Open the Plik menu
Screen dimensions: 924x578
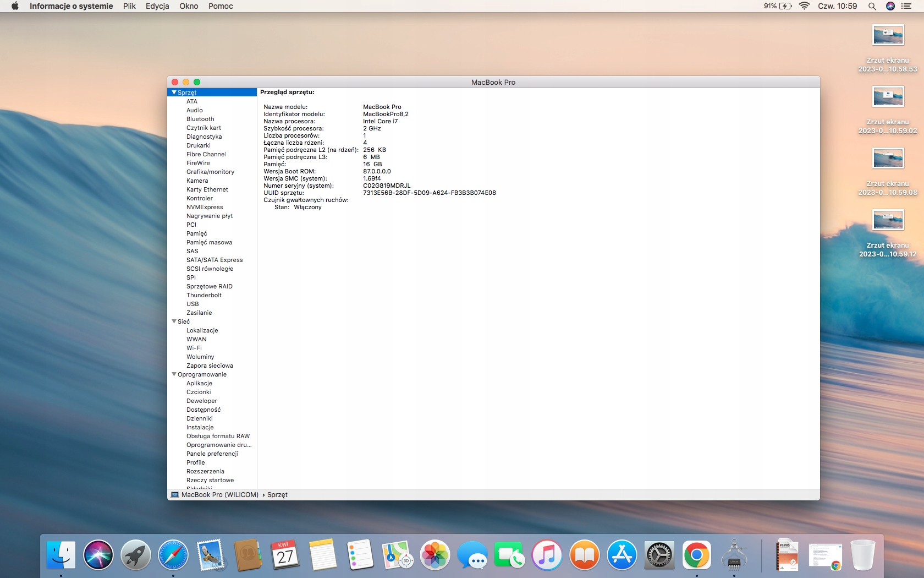point(129,6)
